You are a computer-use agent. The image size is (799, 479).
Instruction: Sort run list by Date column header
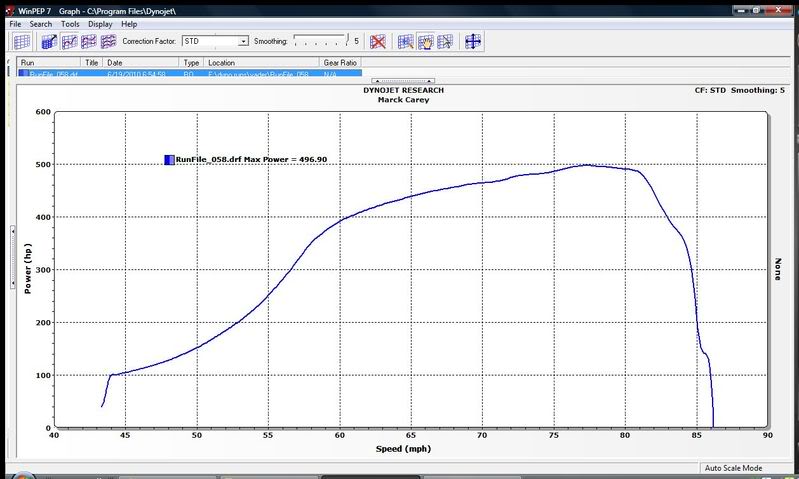coord(141,63)
